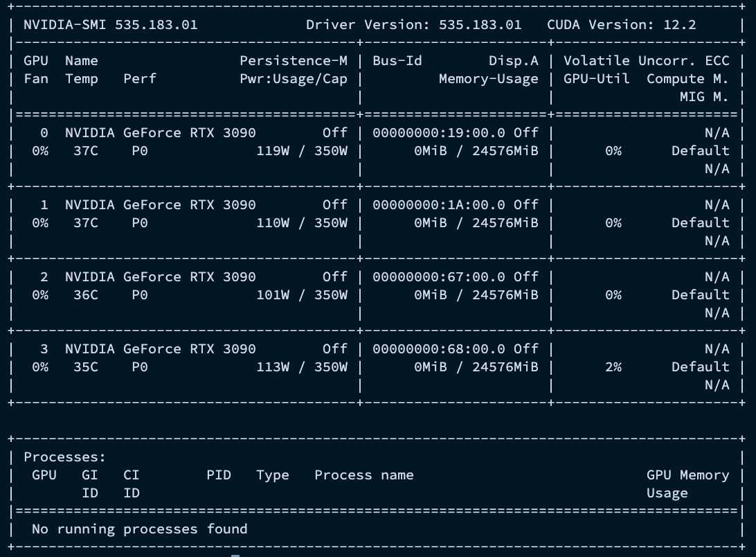Select the Compute M. header text
The height and width of the screenshot is (557, 756).
point(687,79)
